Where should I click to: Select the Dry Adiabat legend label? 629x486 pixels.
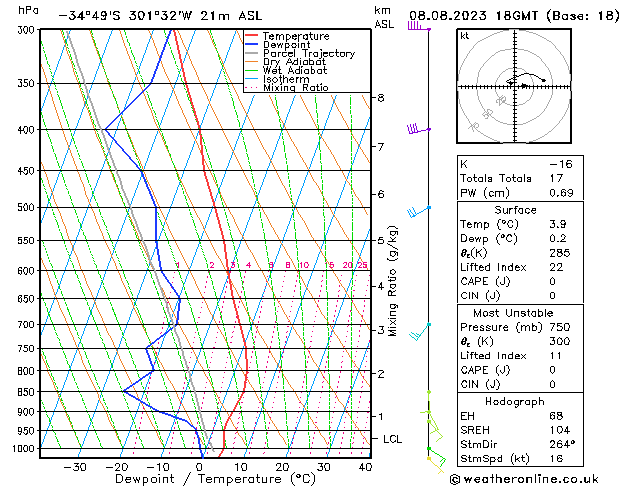click(294, 62)
